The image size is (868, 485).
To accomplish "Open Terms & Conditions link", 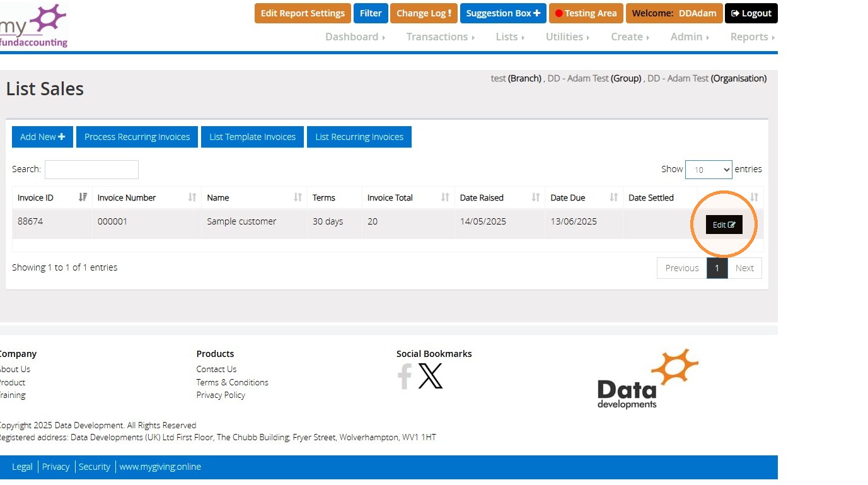I will [232, 382].
